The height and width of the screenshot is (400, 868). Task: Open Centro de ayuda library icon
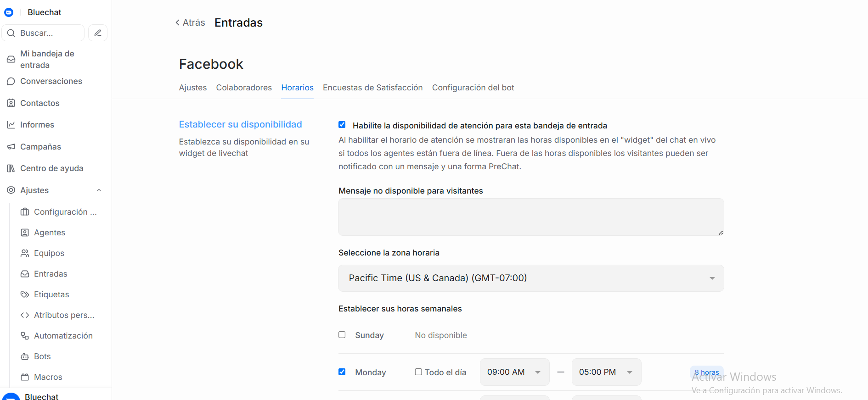pyautogui.click(x=11, y=168)
